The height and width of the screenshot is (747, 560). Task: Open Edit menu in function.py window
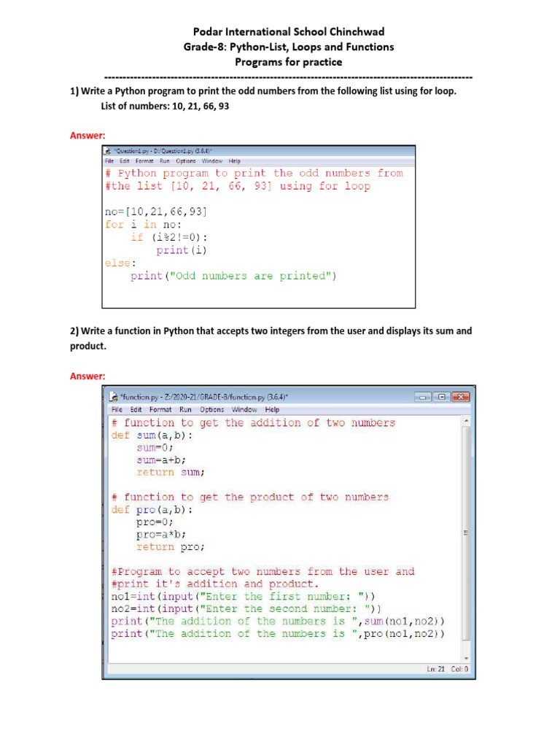click(136, 409)
